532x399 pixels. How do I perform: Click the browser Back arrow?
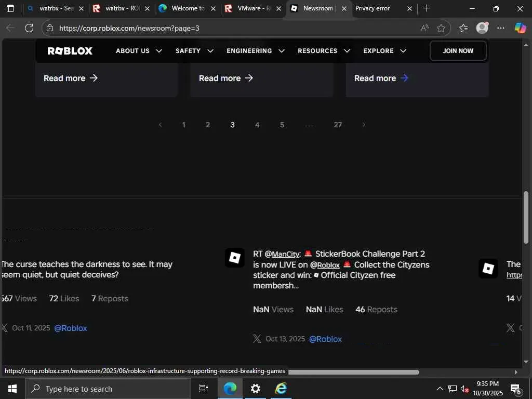(10, 28)
